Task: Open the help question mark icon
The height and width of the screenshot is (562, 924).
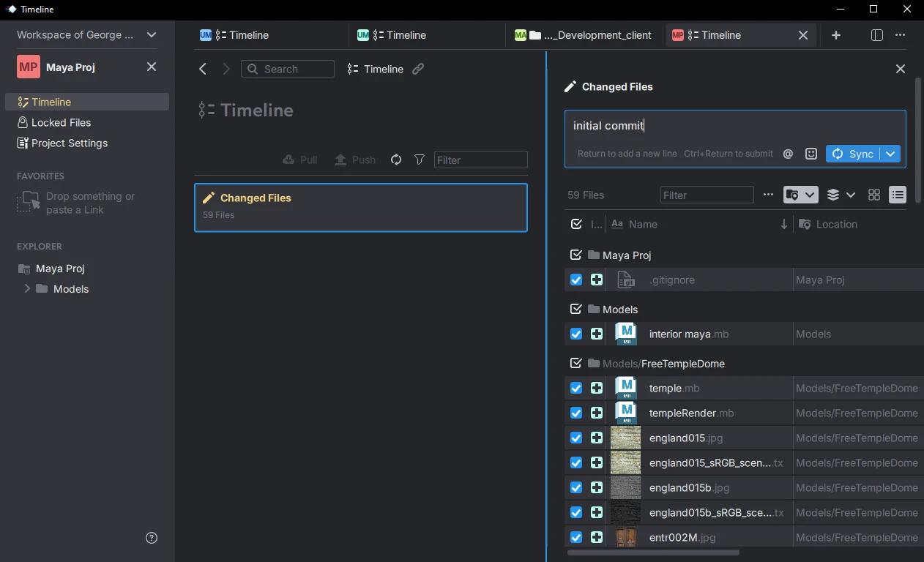Action: point(152,538)
